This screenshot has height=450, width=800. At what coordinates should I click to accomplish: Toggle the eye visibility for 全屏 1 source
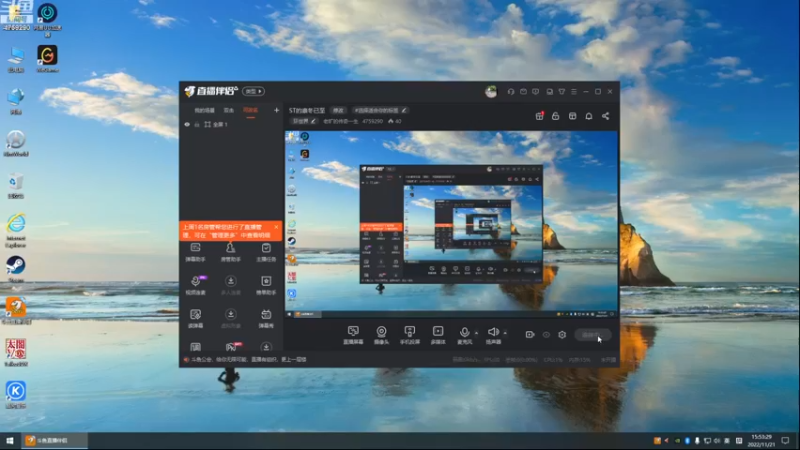[x=187, y=124]
